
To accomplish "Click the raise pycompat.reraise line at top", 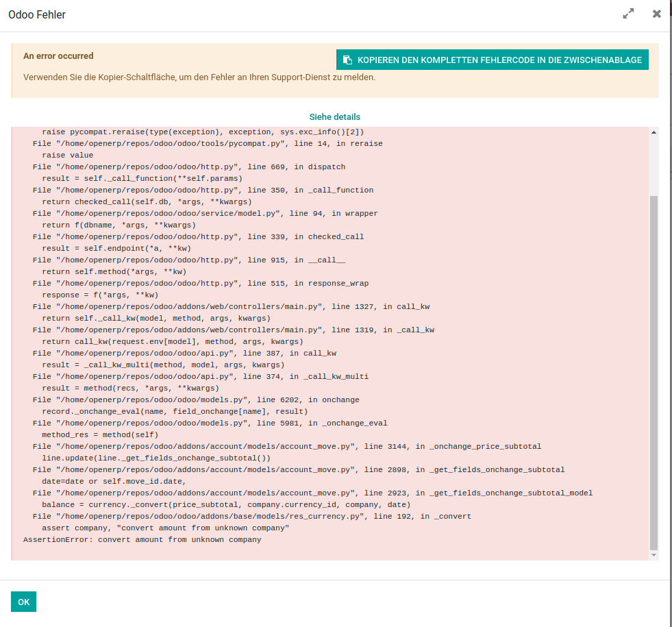I will pyautogui.click(x=203, y=132).
